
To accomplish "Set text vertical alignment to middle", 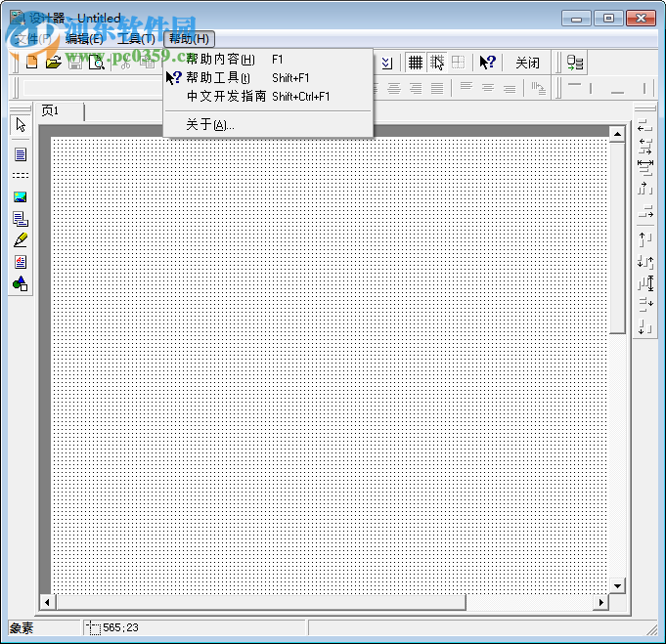I will click(488, 88).
